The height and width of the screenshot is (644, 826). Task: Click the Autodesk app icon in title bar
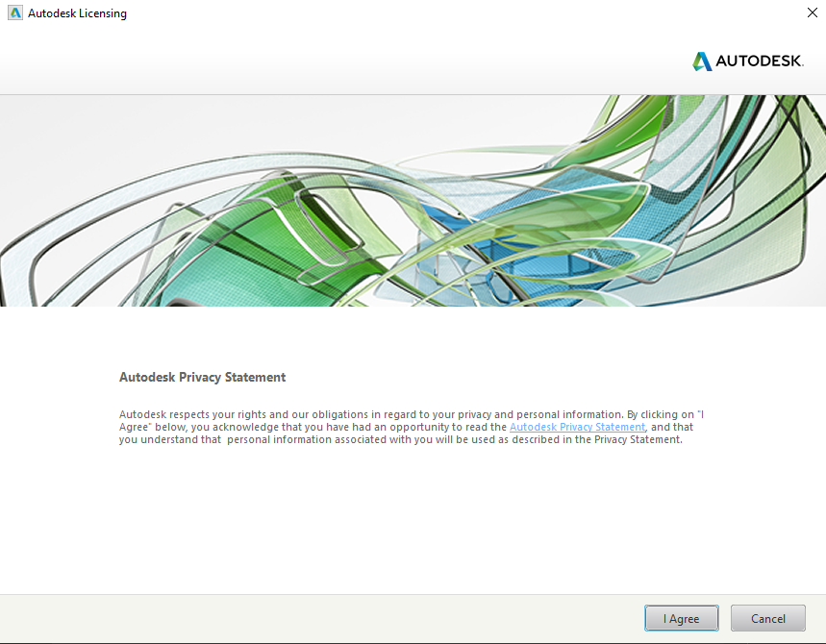click(x=15, y=12)
